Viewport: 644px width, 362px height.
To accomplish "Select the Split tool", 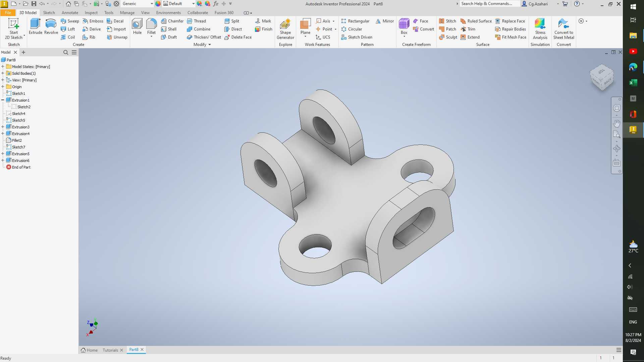I will [232, 21].
